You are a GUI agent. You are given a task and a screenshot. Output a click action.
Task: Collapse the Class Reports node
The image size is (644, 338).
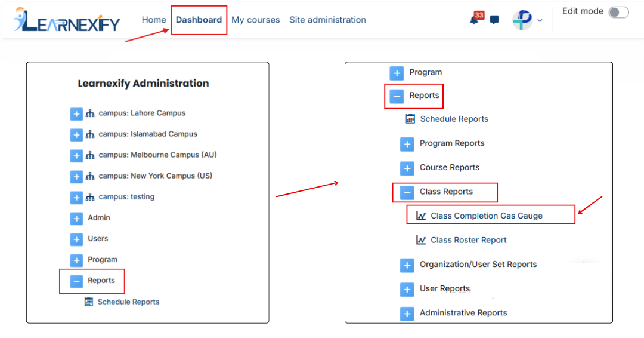tap(407, 192)
